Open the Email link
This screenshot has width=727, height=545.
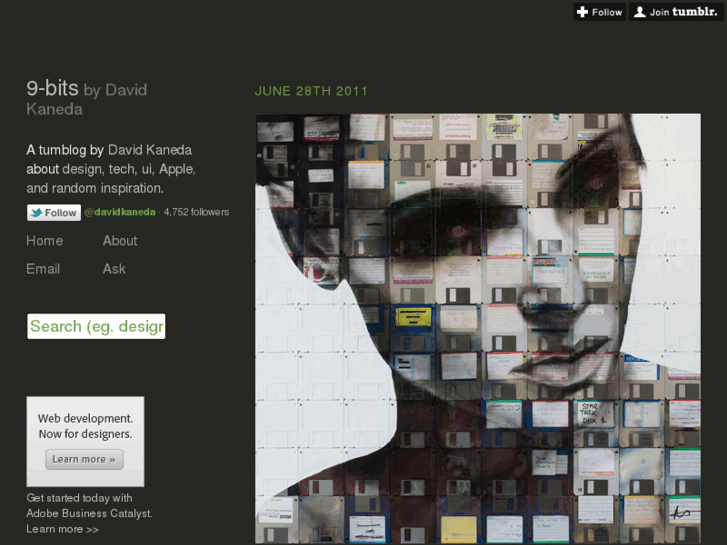(x=43, y=269)
